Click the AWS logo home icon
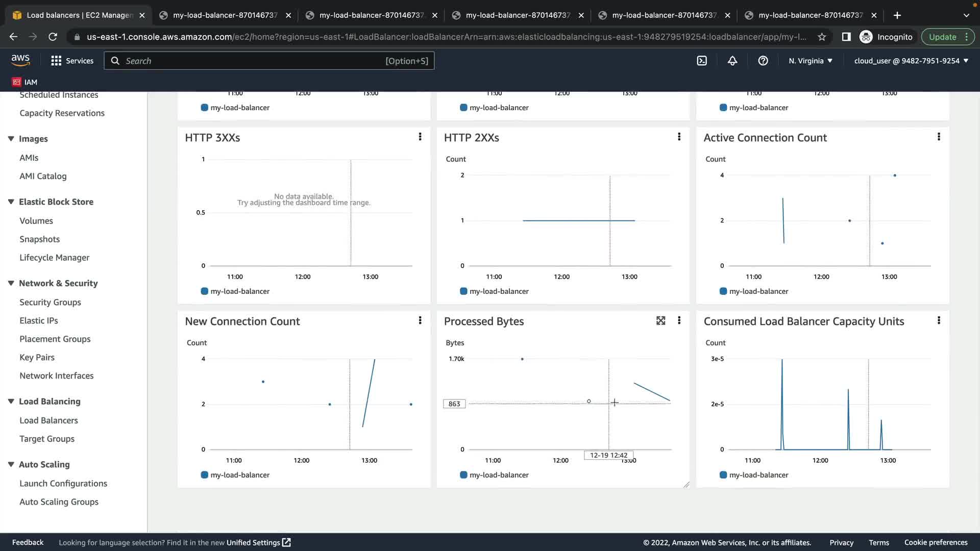 [20, 60]
